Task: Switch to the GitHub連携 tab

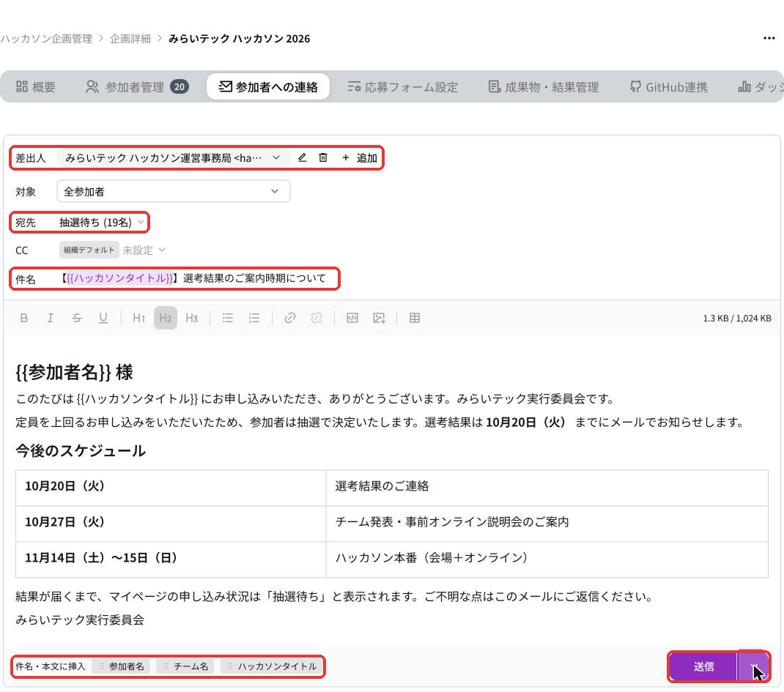Action: click(668, 87)
